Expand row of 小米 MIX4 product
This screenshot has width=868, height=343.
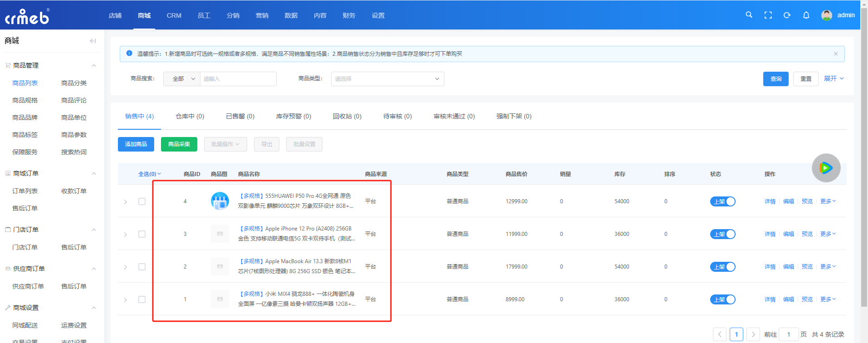pos(126,300)
